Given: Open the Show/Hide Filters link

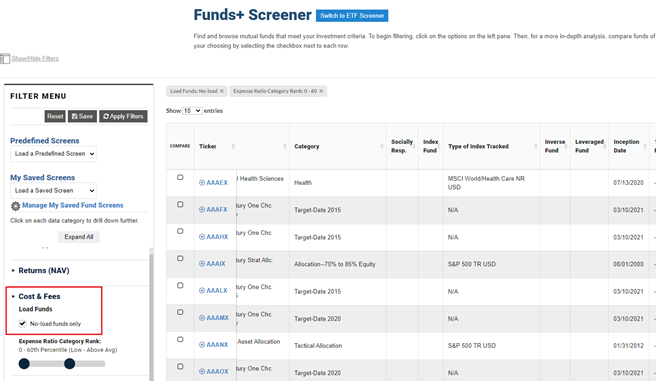Looking at the screenshot, I should [35, 59].
